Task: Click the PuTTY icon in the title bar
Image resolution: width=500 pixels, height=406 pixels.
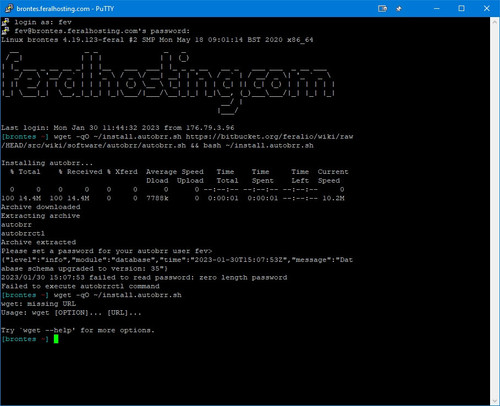Action: click(9, 8)
